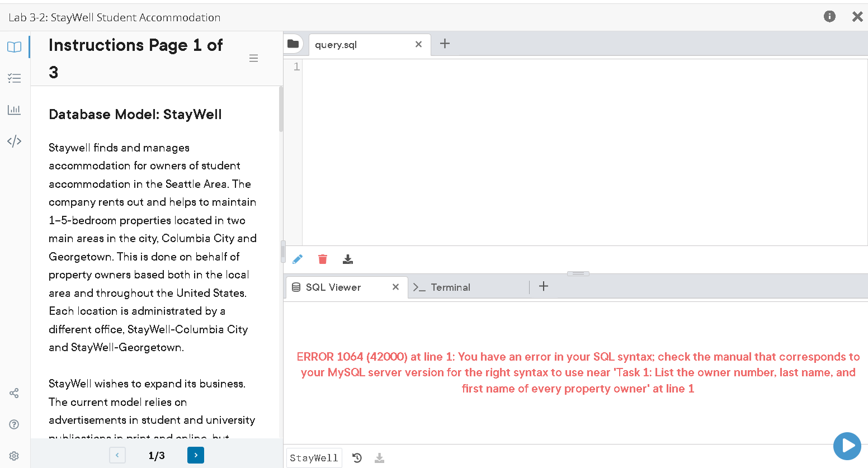Open the instructions hamburger menu
This screenshot has width=868, height=468.
click(x=253, y=58)
